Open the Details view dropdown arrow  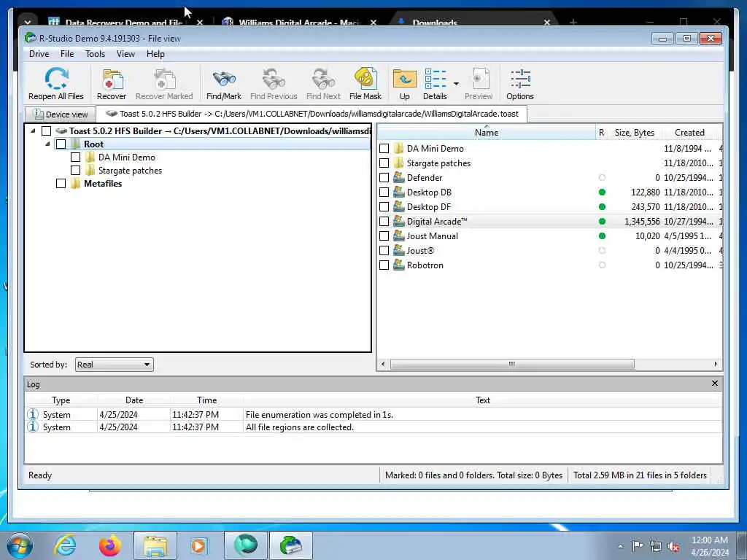tap(456, 85)
